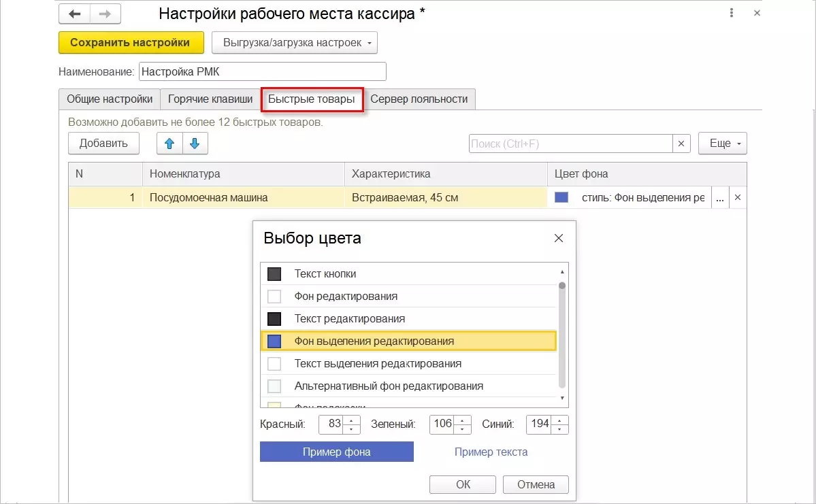Click the Красный value field
The width and height of the screenshot is (816, 504).
[x=331, y=424]
